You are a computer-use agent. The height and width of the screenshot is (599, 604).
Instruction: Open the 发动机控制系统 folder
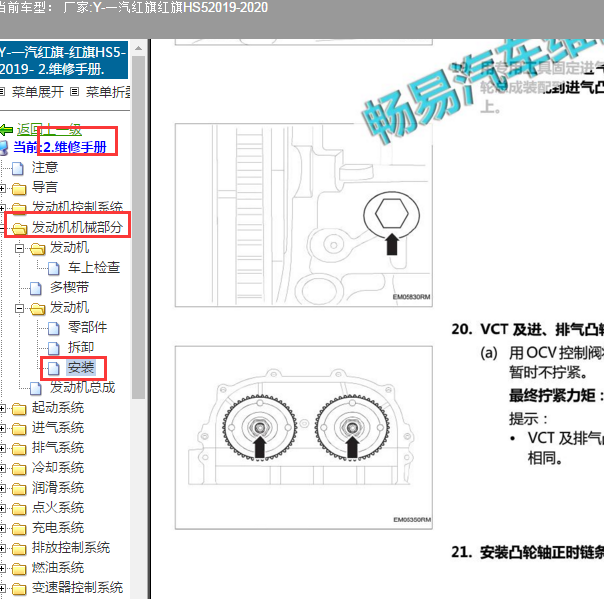[77, 206]
